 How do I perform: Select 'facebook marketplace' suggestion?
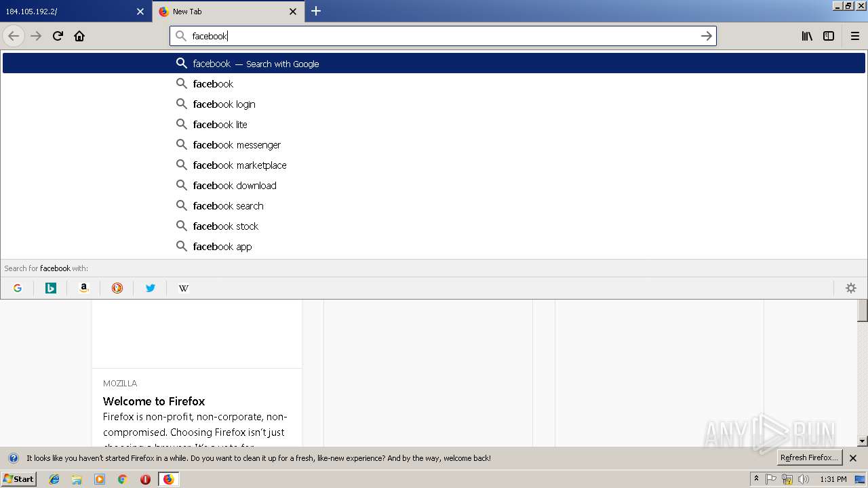pos(434,165)
